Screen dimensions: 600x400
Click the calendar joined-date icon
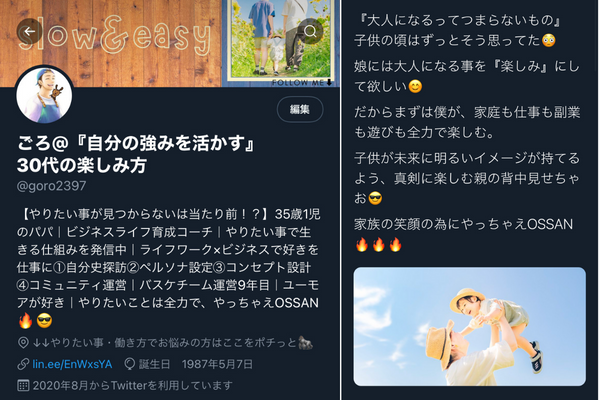click(x=23, y=385)
